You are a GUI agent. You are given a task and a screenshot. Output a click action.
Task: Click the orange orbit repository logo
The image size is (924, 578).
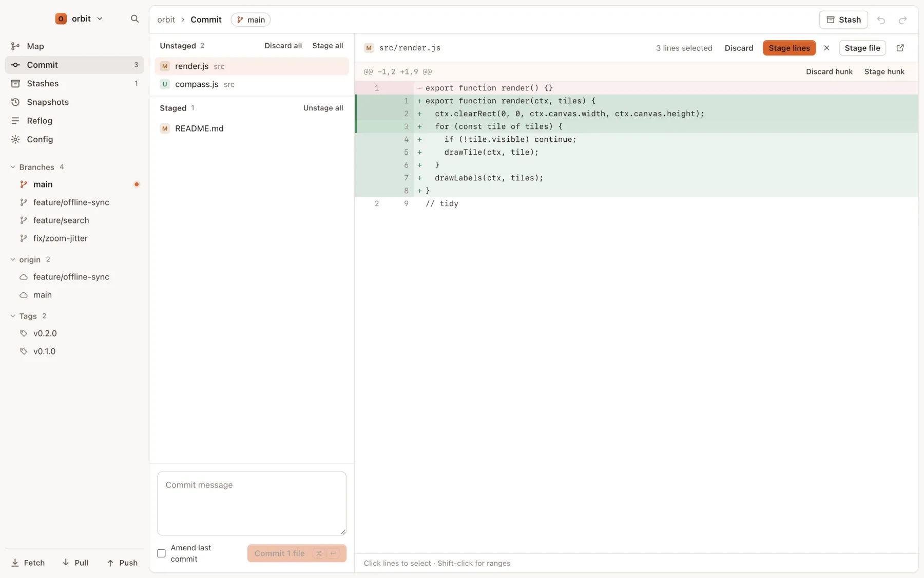tap(61, 18)
